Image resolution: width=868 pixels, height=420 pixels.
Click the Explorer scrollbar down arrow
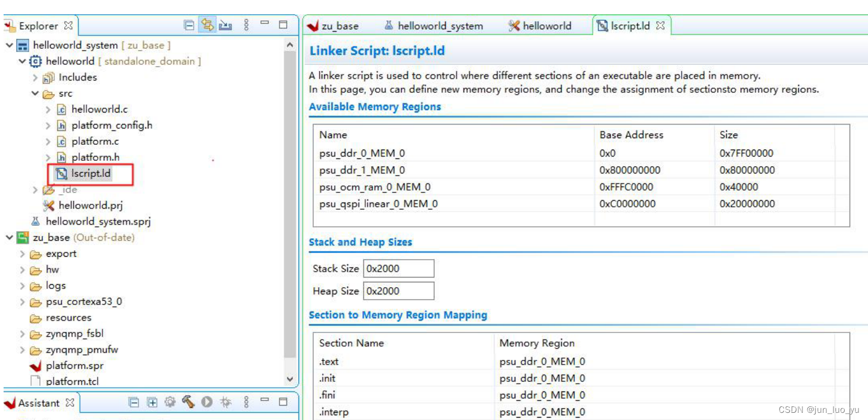point(290,379)
